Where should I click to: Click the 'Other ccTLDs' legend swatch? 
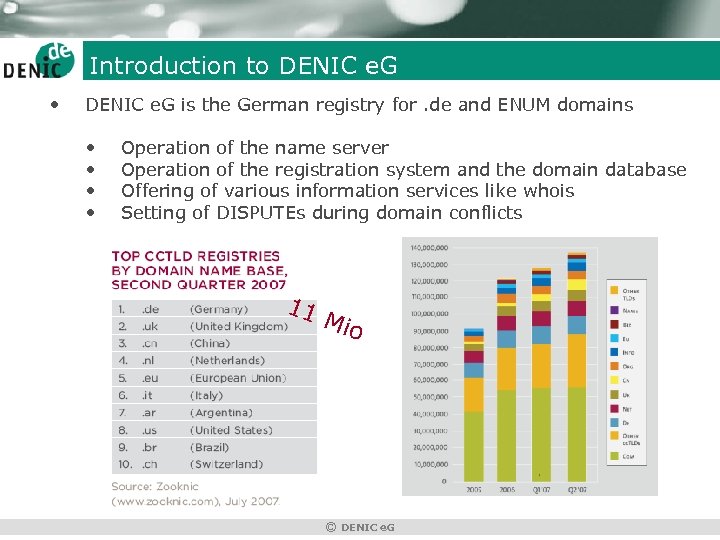(614, 435)
